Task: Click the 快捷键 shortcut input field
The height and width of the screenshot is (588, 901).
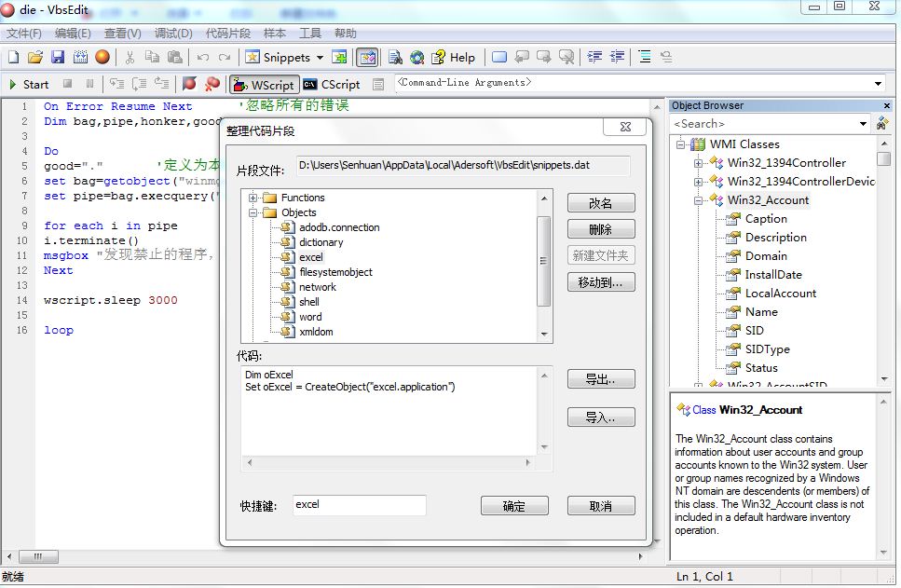Action: (359, 505)
